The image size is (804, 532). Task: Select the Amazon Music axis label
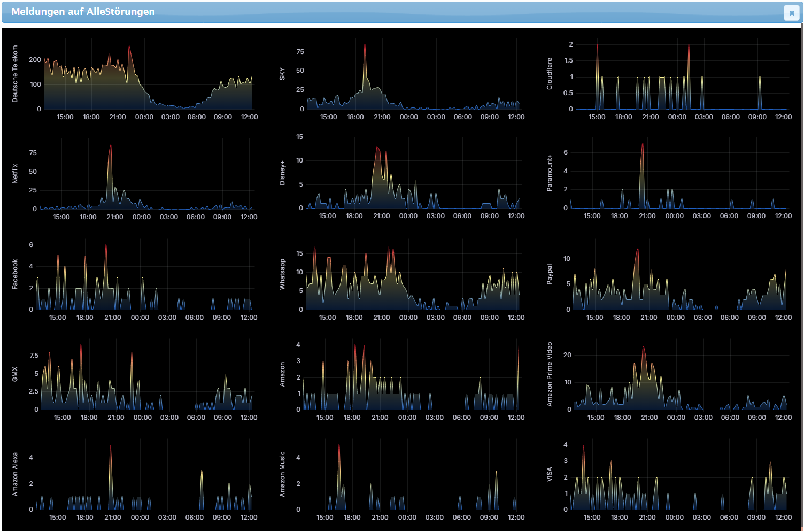[x=282, y=474]
